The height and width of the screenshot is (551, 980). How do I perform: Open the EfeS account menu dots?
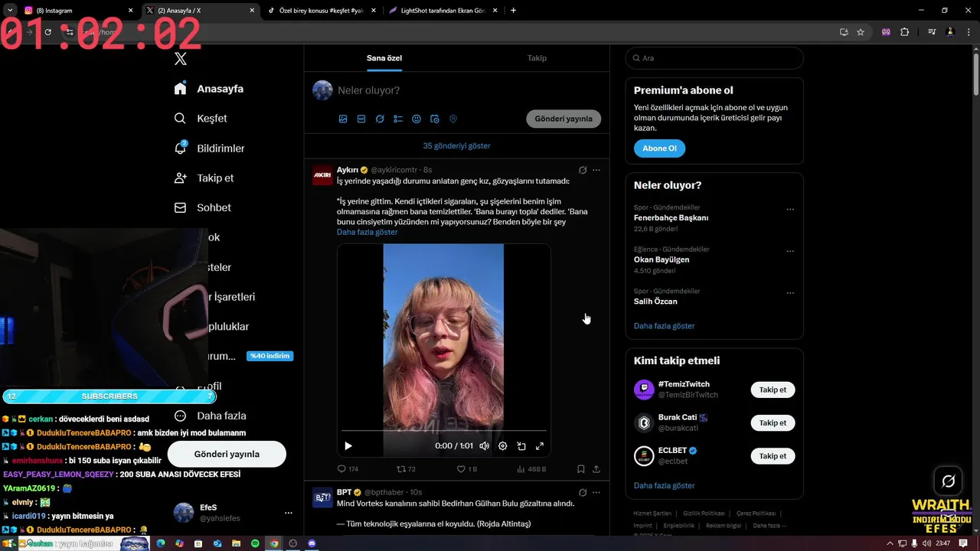[289, 514]
